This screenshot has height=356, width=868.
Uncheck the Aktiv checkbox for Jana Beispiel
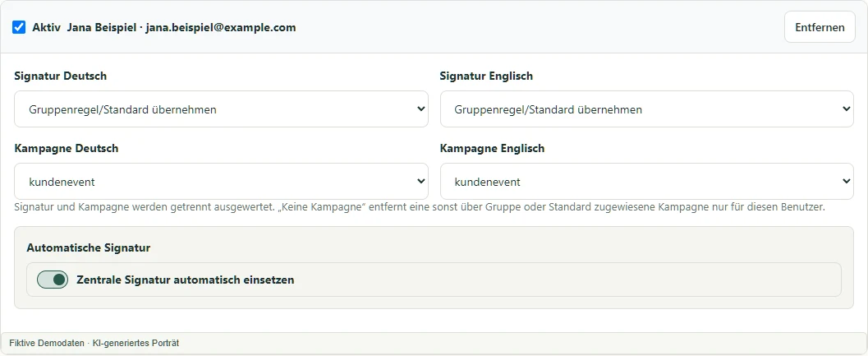click(x=19, y=27)
